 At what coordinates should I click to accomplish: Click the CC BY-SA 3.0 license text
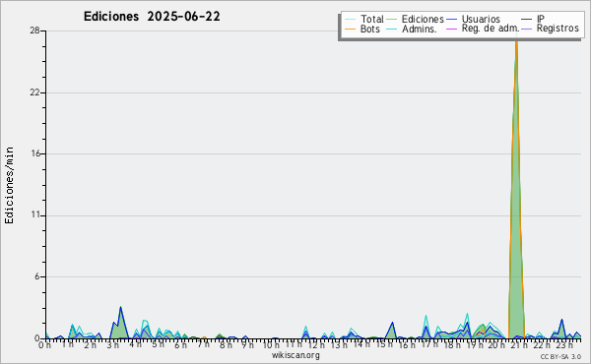[x=560, y=356]
